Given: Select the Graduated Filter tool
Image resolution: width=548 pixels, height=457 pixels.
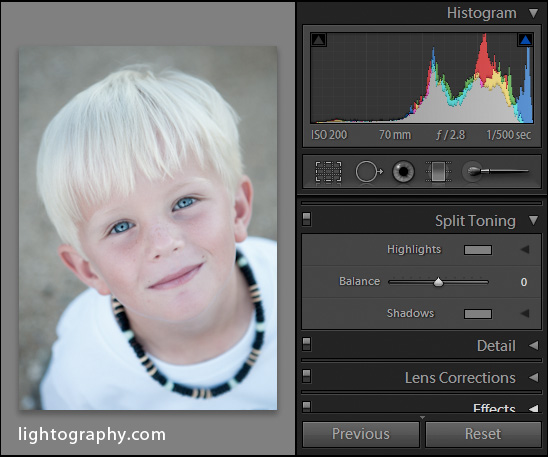Looking at the screenshot, I should pos(438,172).
